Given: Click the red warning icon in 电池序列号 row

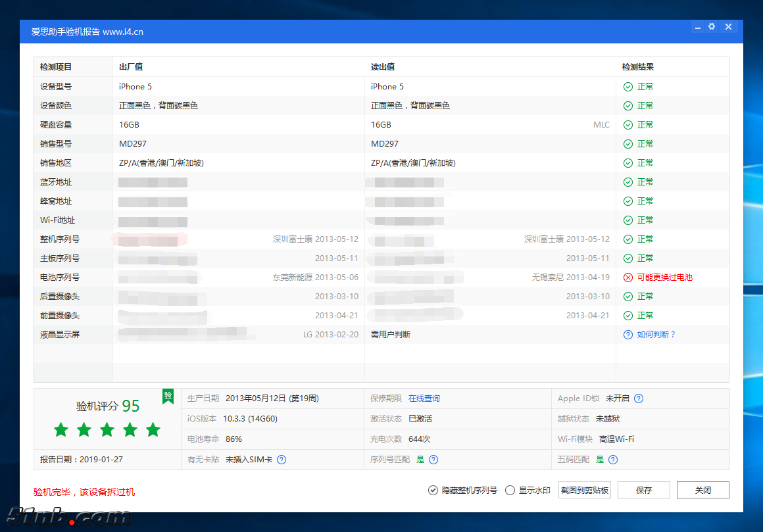Looking at the screenshot, I should pos(628,278).
